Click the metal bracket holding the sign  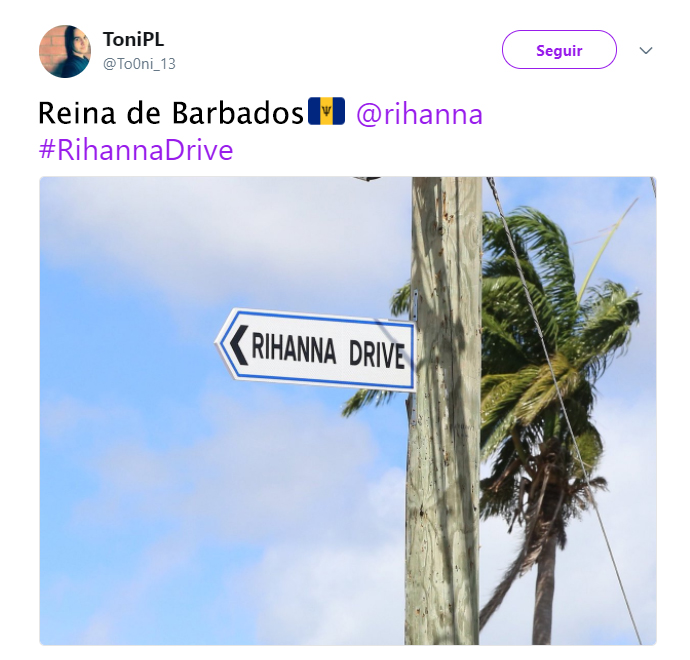(415, 306)
